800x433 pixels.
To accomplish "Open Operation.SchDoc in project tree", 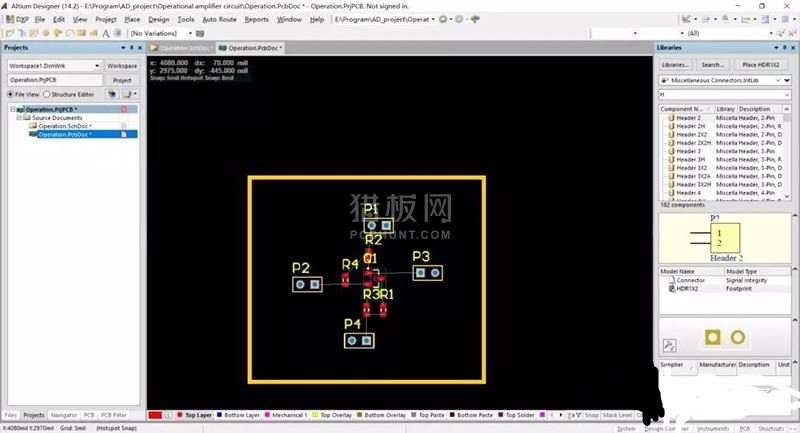I will tap(66, 126).
